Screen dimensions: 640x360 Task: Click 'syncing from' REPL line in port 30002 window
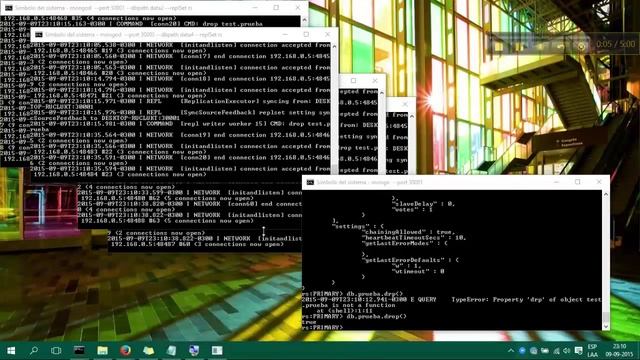pos(180,101)
